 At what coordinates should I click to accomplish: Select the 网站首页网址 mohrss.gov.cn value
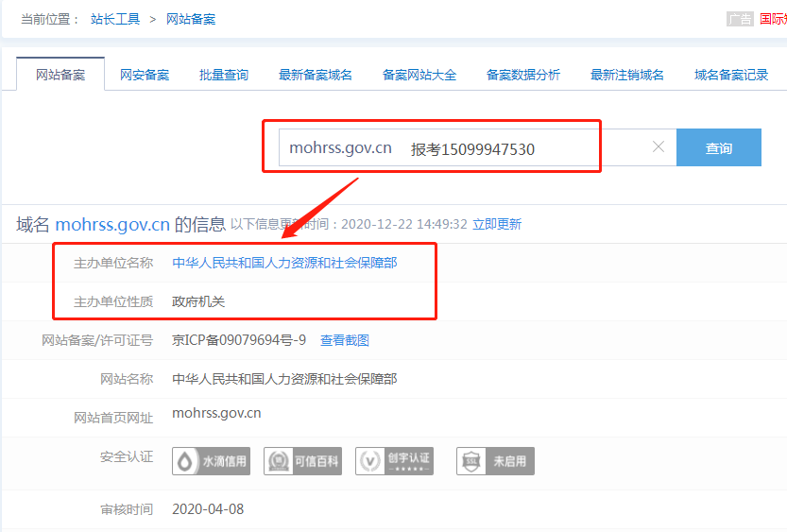tap(216, 413)
